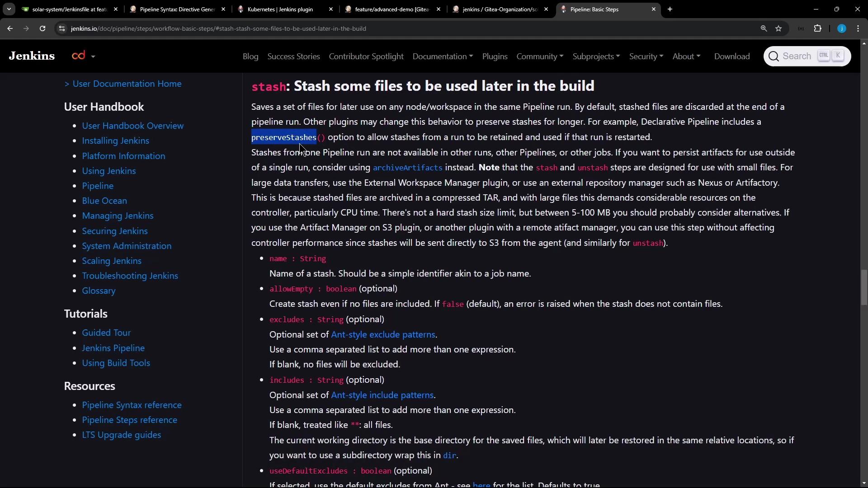Open Success Stories in navbar
This screenshot has height=488, width=868.
coord(293,56)
